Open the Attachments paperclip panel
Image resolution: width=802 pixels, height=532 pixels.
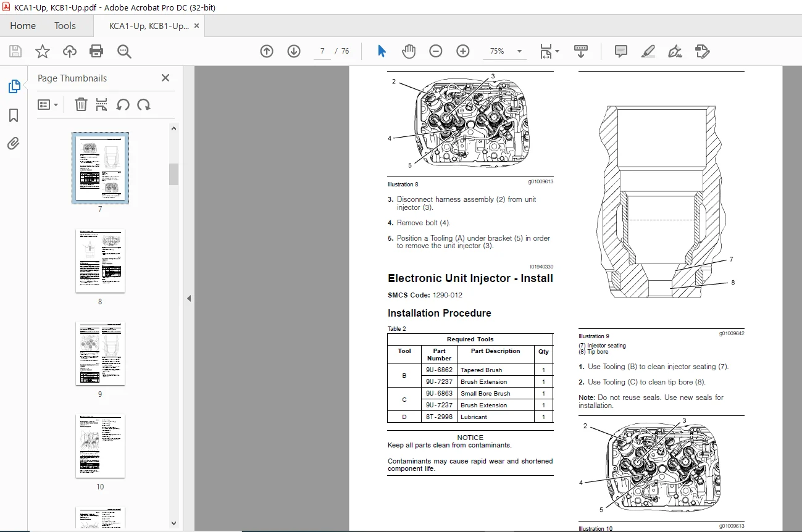coord(14,144)
